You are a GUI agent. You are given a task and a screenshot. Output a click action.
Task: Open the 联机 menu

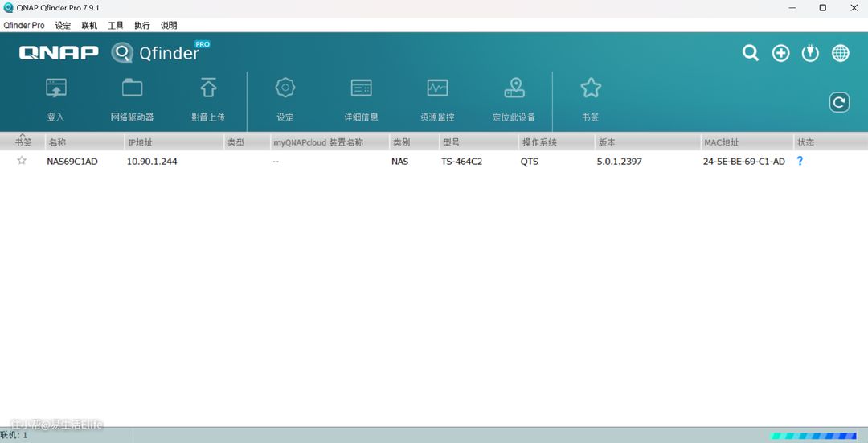(89, 25)
